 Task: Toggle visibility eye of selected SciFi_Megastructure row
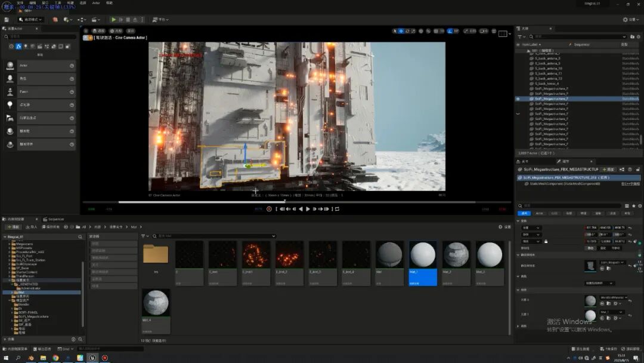tap(518, 99)
